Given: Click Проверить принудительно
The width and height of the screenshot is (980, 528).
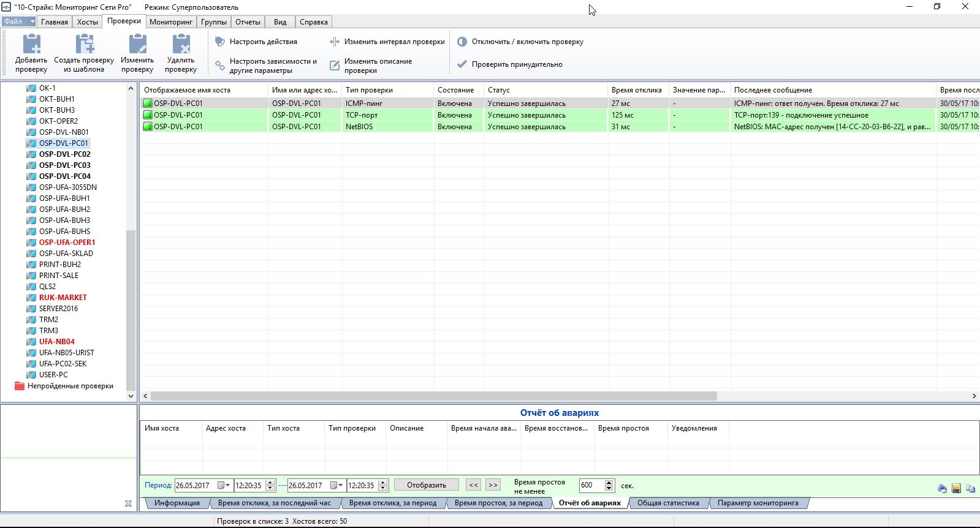Looking at the screenshot, I should pyautogui.click(x=510, y=64).
